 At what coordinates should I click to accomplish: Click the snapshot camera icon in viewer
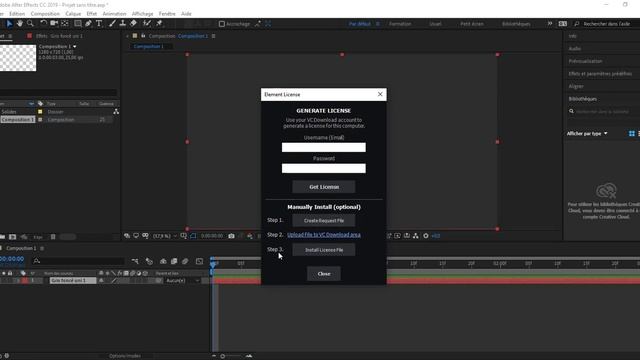coord(231,236)
